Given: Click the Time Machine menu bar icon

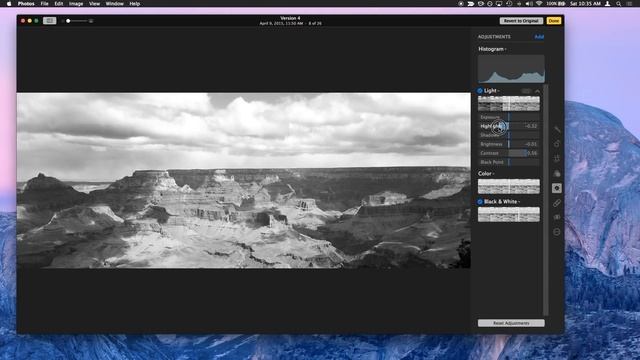Looking at the screenshot, I should point(509,4).
